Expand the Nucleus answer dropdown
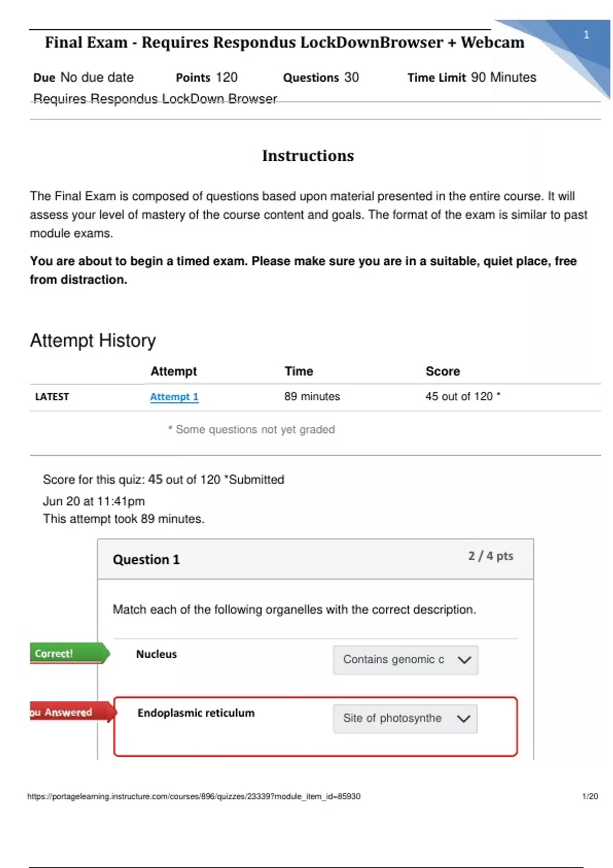The width and height of the screenshot is (613, 868). [x=406, y=660]
